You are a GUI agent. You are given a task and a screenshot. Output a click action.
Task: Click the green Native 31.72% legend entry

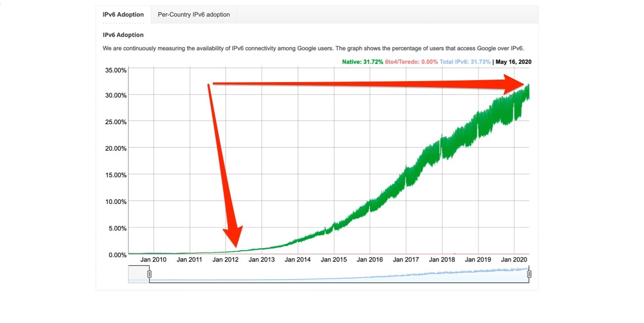[x=362, y=62]
